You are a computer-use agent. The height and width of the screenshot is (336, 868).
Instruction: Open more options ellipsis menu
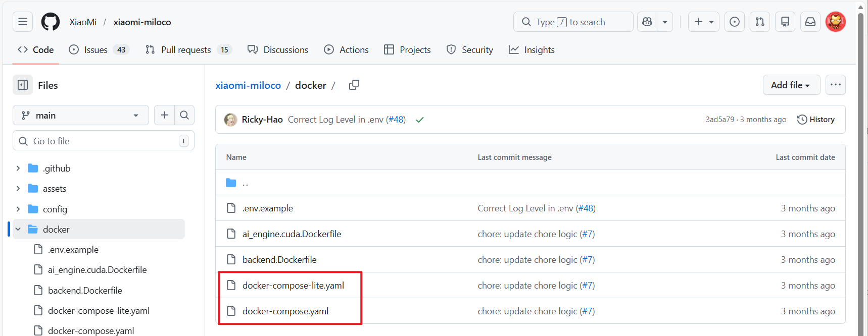click(x=836, y=85)
